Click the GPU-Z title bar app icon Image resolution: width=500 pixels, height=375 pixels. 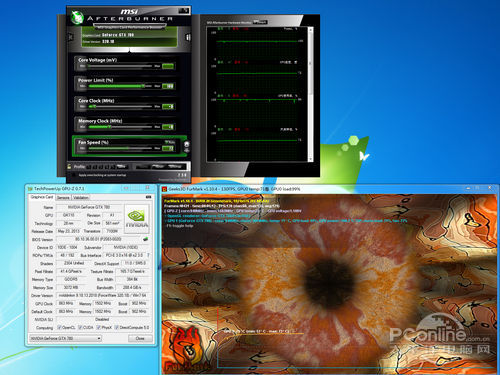pyautogui.click(x=30, y=189)
